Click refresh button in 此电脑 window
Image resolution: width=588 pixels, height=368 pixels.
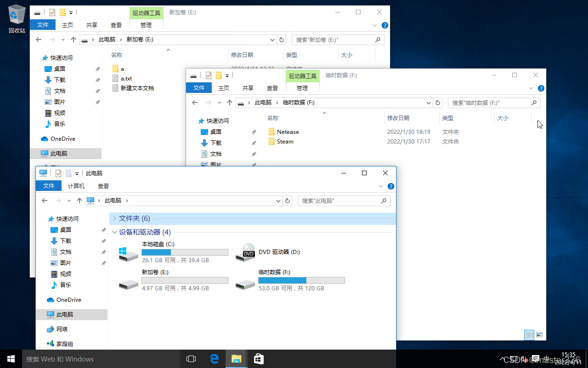[288, 201]
